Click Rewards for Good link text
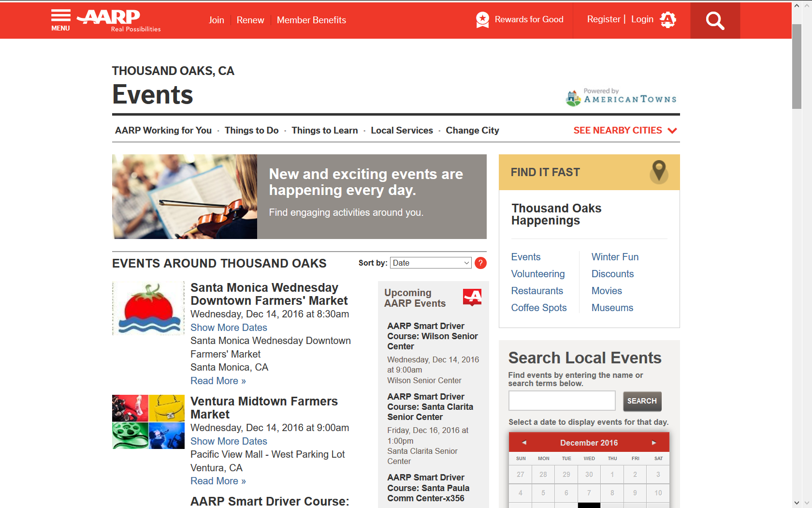812x508 pixels. tap(529, 19)
